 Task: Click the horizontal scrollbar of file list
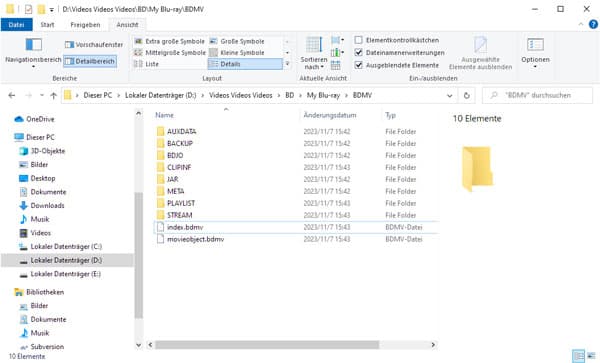pos(267,345)
